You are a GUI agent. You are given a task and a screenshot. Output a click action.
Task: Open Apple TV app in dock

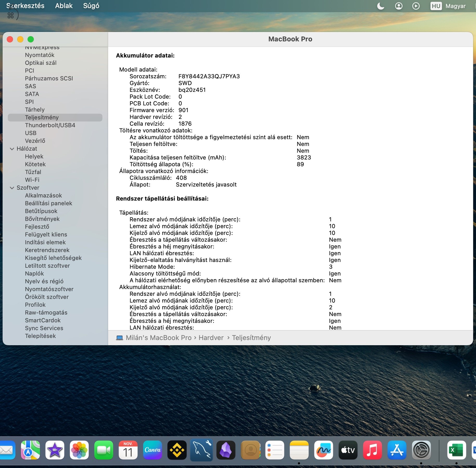coord(348,450)
